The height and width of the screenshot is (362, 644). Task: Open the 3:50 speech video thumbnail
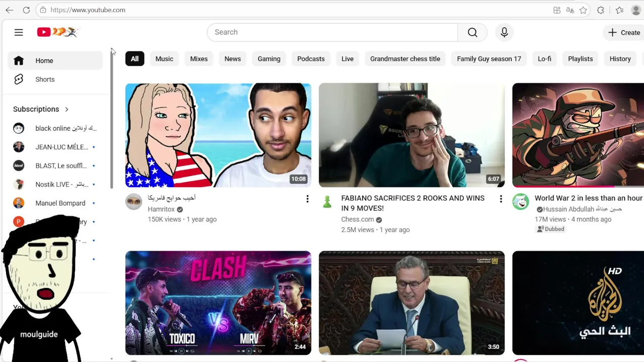coord(412,303)
